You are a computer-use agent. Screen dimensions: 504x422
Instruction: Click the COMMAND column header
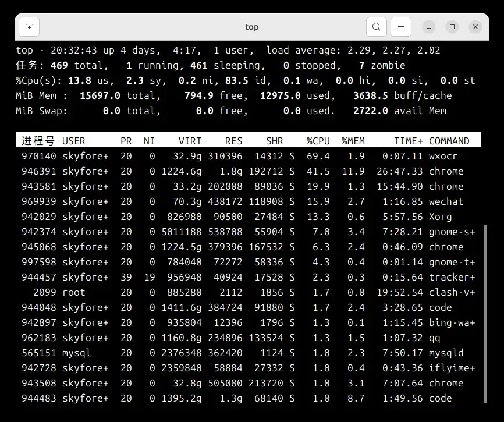449,141
